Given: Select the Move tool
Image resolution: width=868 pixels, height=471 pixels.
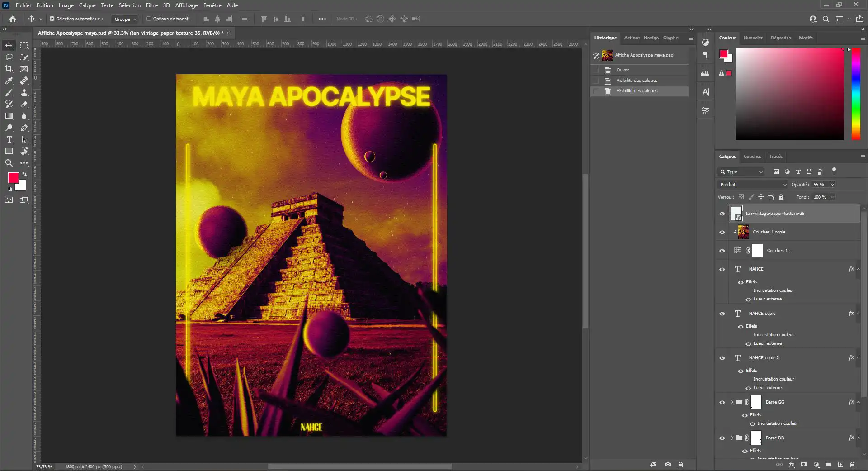Looking at the screenshot, I should pos(9,45).
